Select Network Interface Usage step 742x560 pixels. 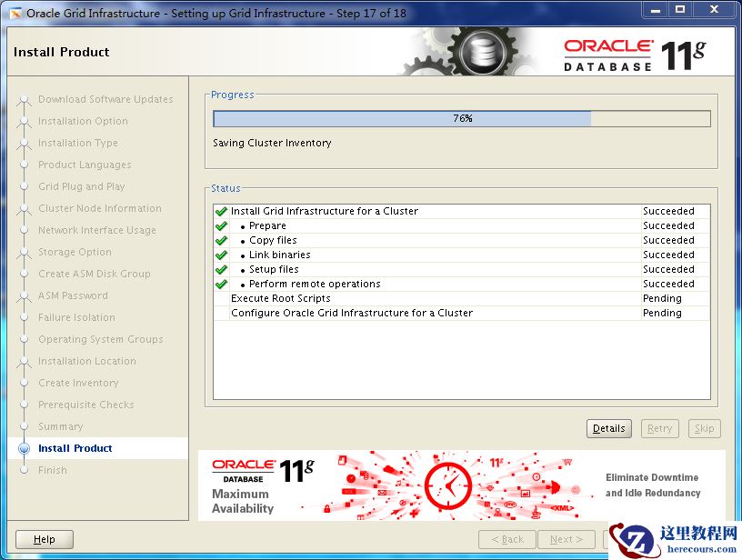coord(97,230)
